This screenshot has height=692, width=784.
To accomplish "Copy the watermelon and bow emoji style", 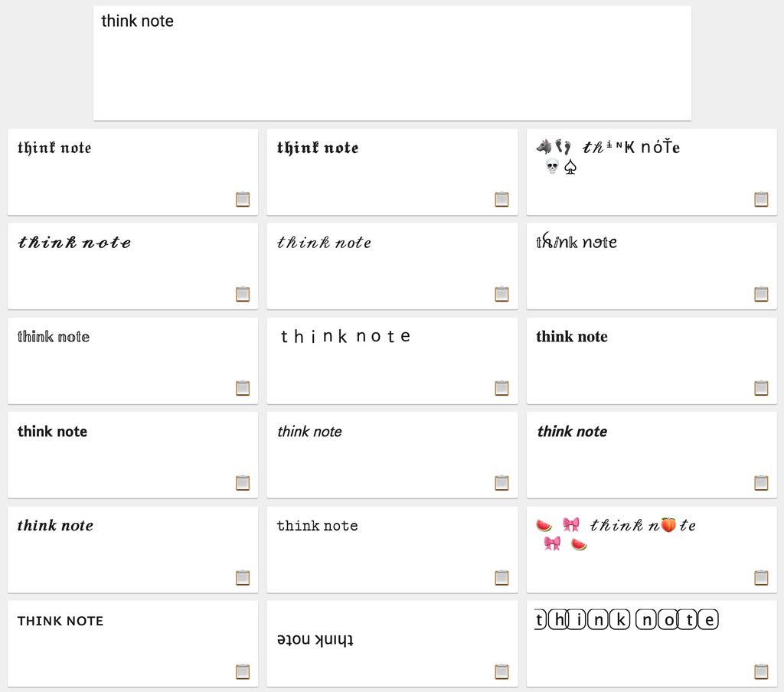I will [761, 577].
